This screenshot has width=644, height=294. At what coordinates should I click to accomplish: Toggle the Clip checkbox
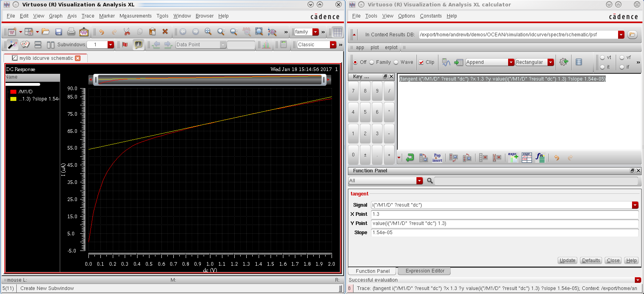coord(421,62)
